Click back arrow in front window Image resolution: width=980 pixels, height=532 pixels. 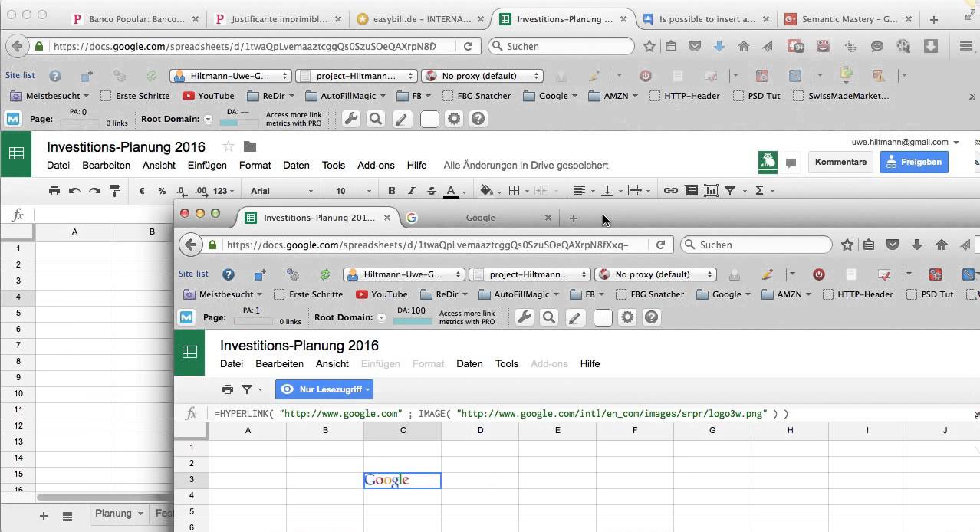pyautogui.click(x=190, y=245)
